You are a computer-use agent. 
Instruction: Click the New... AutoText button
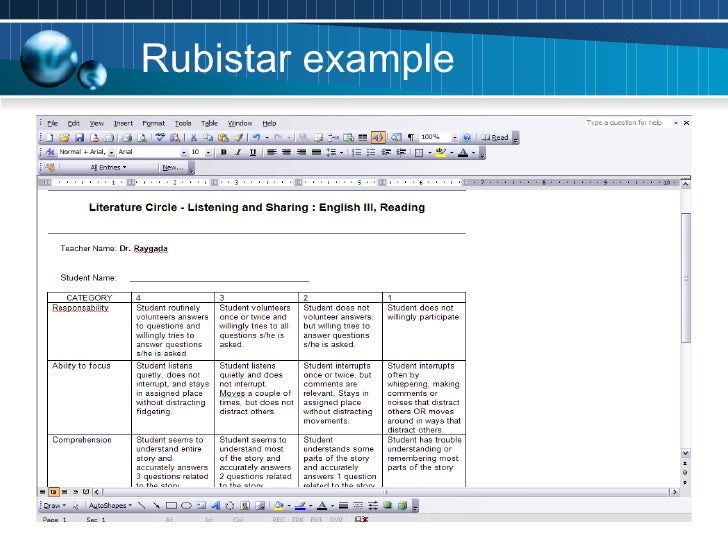pos(172,168)
